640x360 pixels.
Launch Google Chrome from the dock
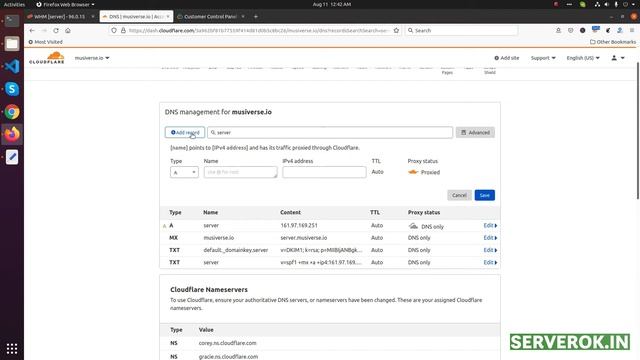(12, 112)
